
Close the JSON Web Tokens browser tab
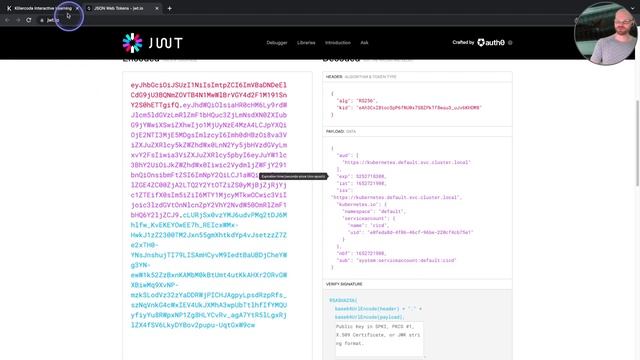click(157, 8)
